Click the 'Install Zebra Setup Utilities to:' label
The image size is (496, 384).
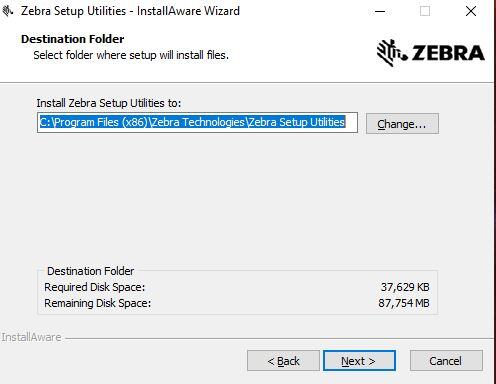(109, 103)
